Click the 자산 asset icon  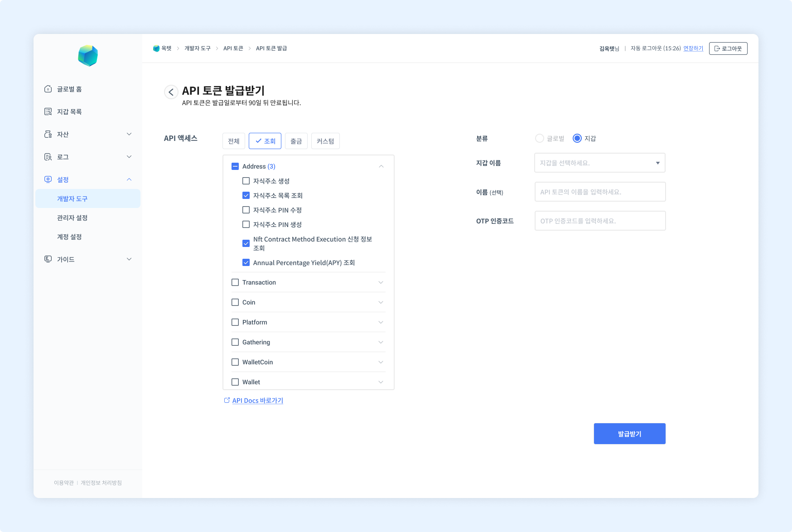pyautogui.click(x=48, y=134)
